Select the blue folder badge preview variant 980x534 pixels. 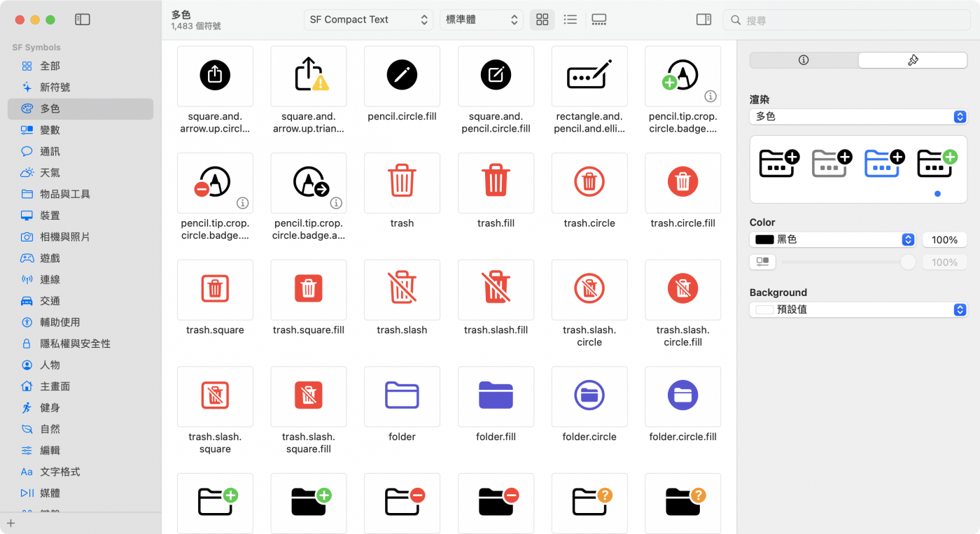coord(884,163)
